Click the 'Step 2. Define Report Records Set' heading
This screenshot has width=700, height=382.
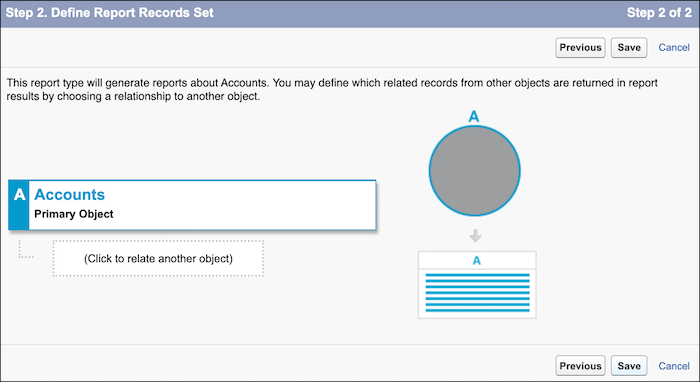coord(110,13)
